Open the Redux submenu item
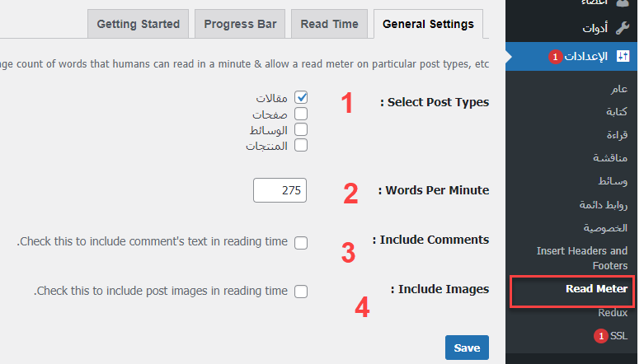The width and height of the screenshot is (644, 364). pyautogui.click(x=613, y=312)
